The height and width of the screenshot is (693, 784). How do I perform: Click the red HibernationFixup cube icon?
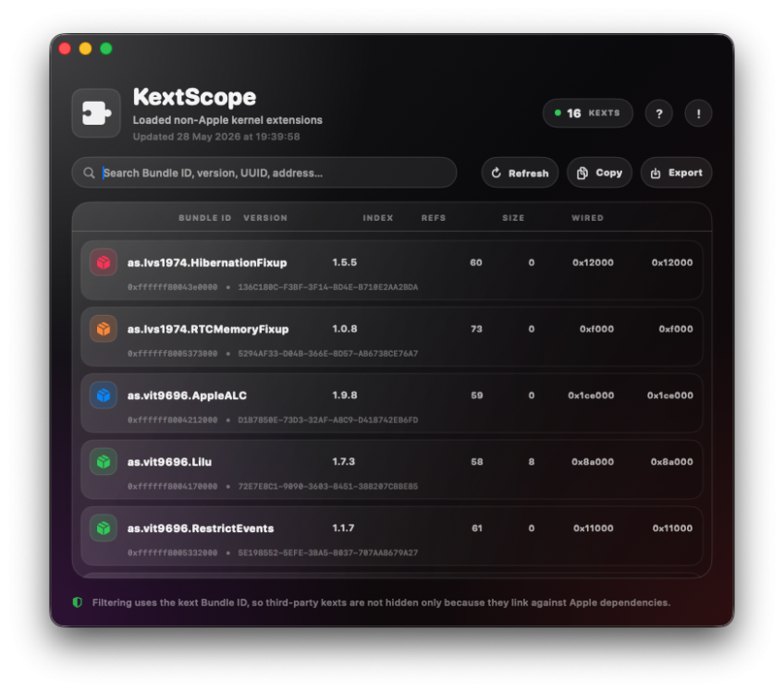(x=104, y=262)
